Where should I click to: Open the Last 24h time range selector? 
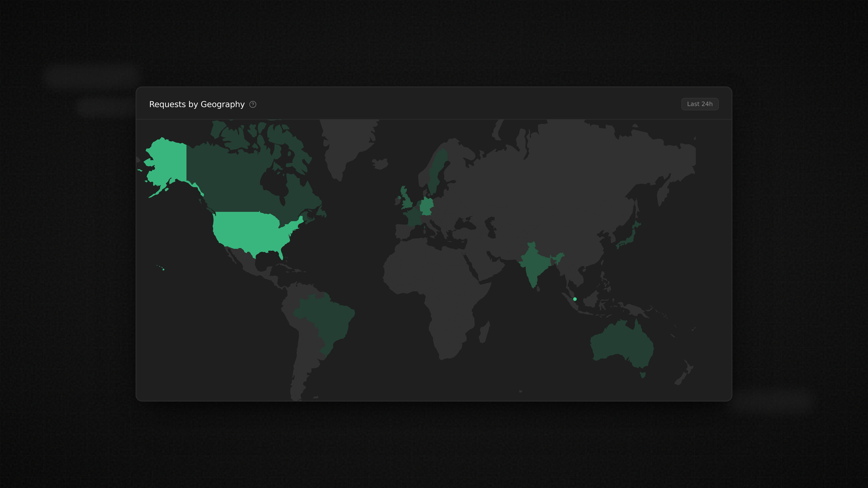click(700, 104)
